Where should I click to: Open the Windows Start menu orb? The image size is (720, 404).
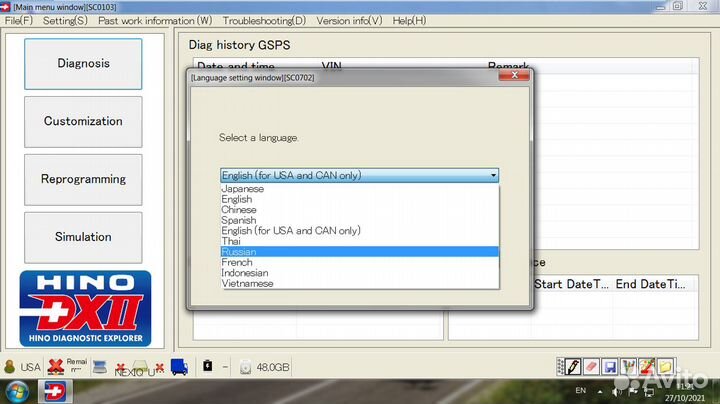click(15, 390)
